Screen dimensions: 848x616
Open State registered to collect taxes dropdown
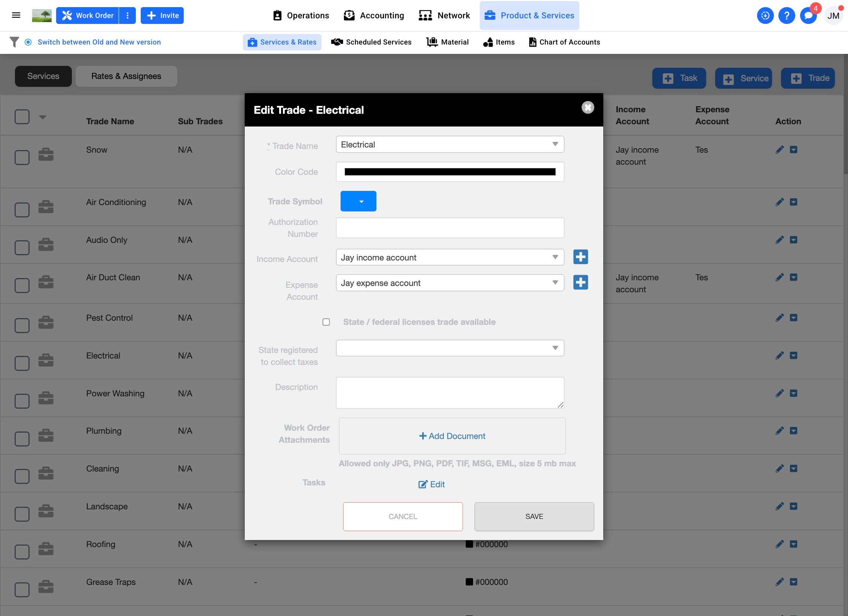(x=450, y=348)
